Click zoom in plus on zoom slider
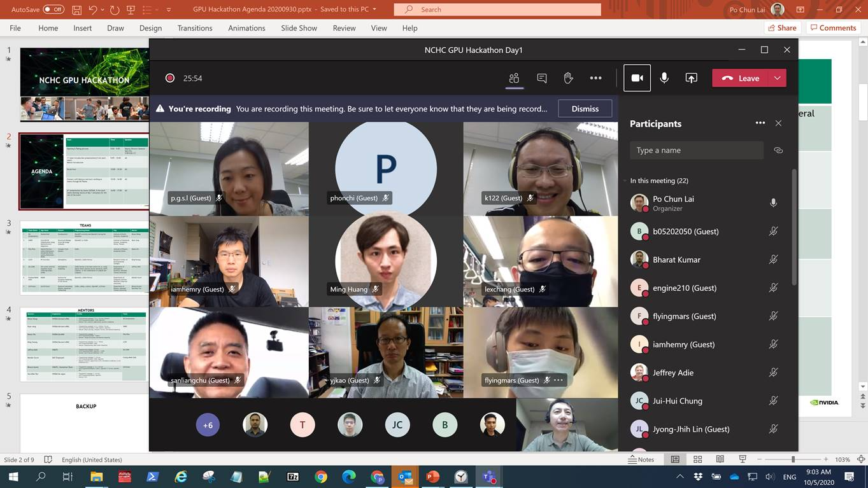The image size is (868, 488). 827,459
